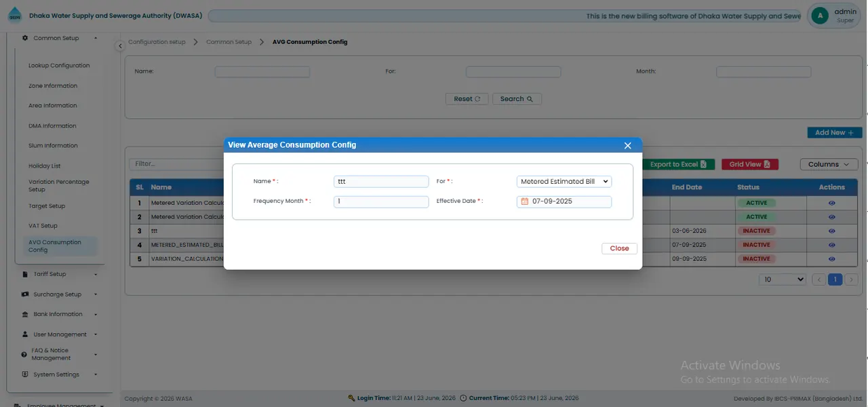The width and height of the screenshot is (868, 407).
Task: Sort by the Status column header
Action: click(x=749, y=187)
